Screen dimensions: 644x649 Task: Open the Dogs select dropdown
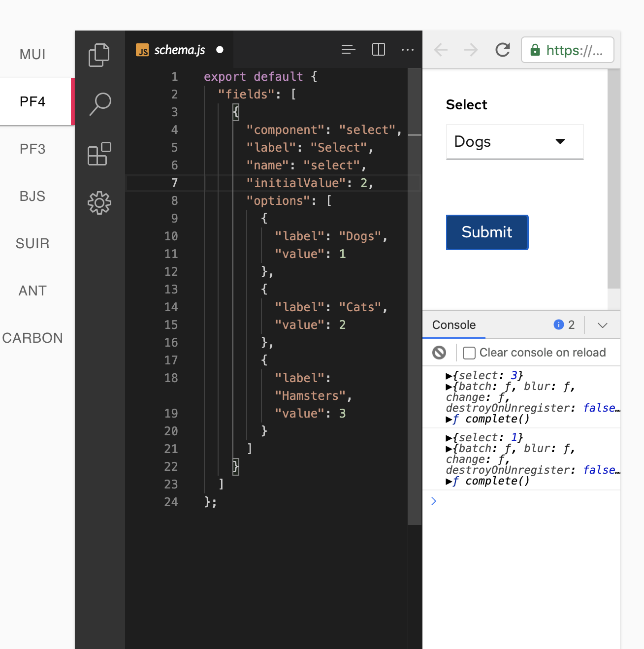point(514,142)
